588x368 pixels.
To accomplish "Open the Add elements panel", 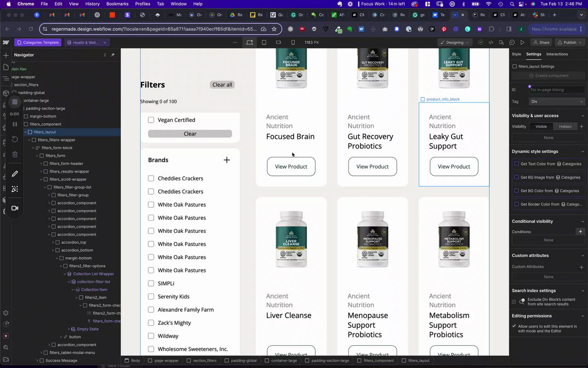I will tap(6, 55).
